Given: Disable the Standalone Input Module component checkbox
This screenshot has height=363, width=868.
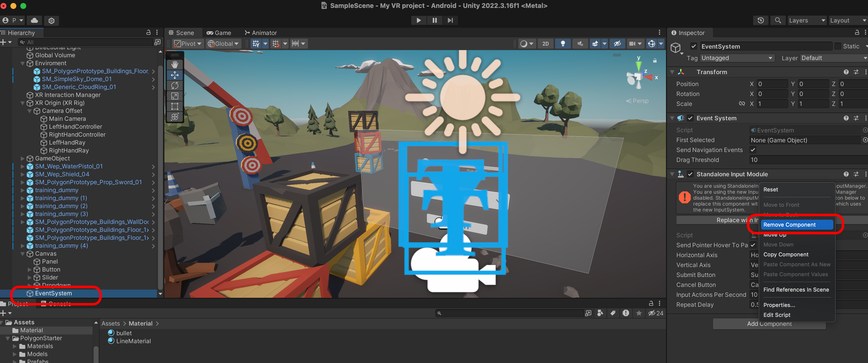Looking at the screenshot, I should [690, 174].
